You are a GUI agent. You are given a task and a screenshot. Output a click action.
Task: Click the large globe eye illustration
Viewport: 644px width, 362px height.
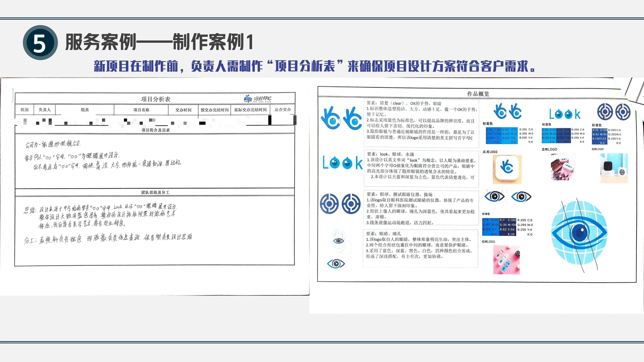[x=579, y=233]
